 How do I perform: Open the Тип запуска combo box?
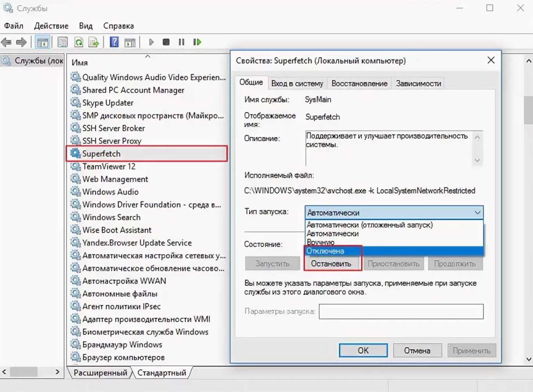click(394, 213)
